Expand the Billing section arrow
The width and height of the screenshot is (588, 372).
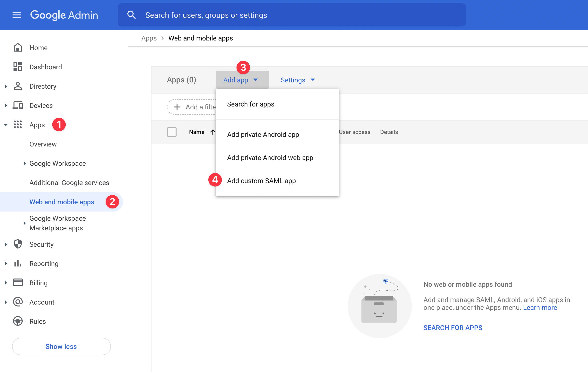point(6,283)
